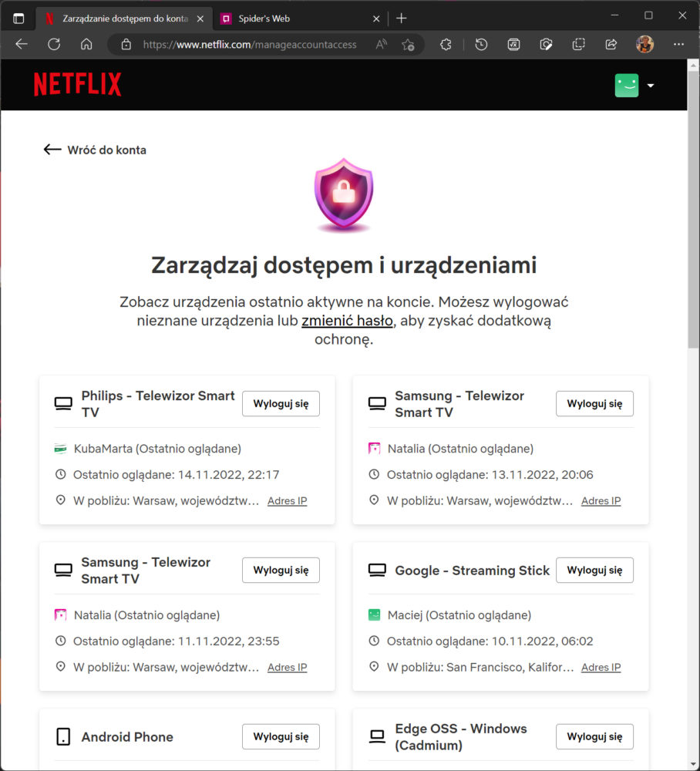Activate the read aloud icon
700x771 pixels.
coord(382,45)
